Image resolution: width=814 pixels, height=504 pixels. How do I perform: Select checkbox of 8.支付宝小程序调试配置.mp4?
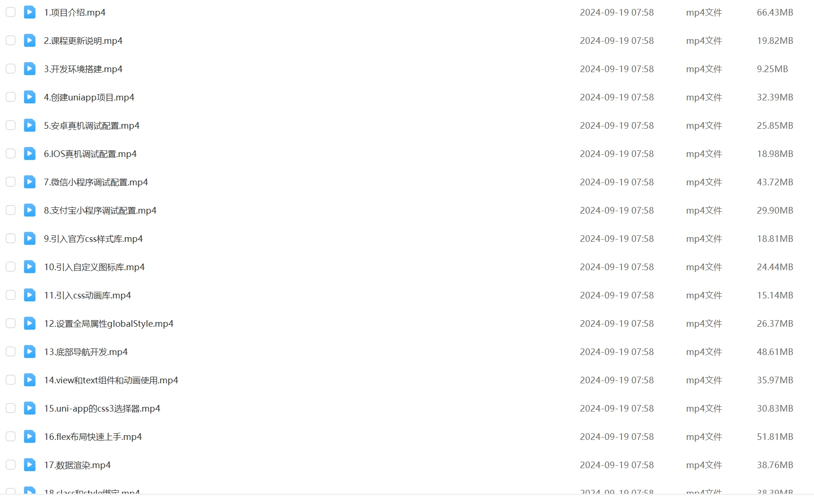click(10, 210)
